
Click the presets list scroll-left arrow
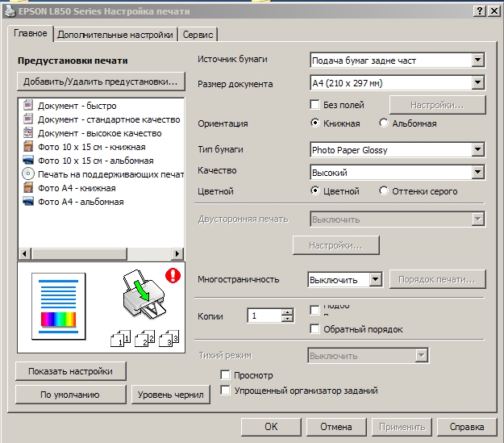point(24,254)
